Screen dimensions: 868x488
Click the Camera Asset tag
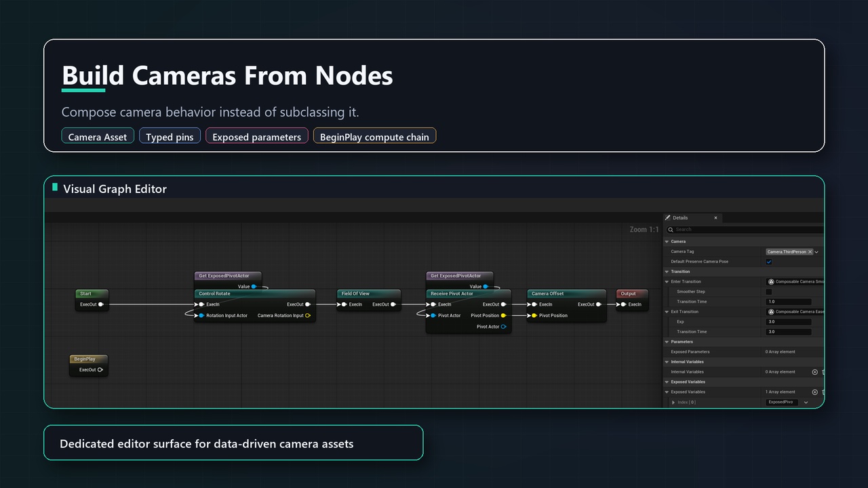click(98, 136)
